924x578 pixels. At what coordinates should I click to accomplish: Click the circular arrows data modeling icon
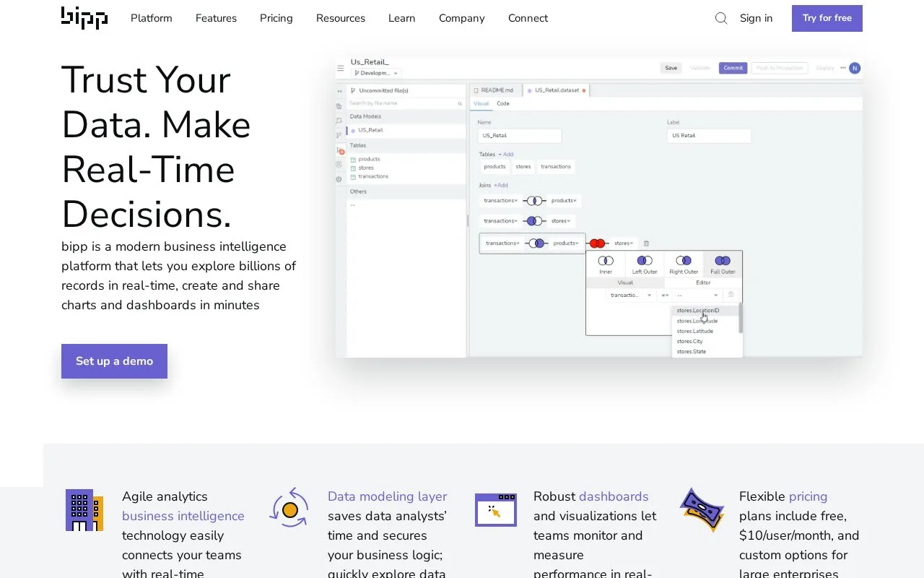(289, 508)
